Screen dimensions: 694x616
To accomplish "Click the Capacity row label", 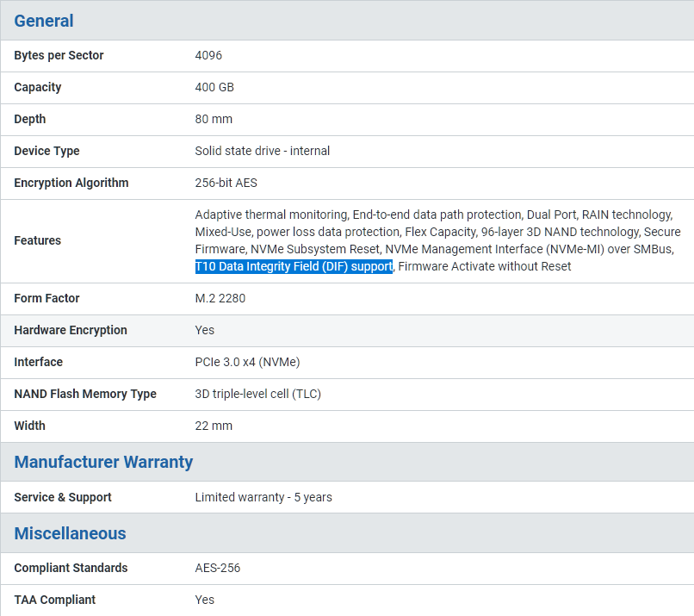I will [x=37, y=87].
